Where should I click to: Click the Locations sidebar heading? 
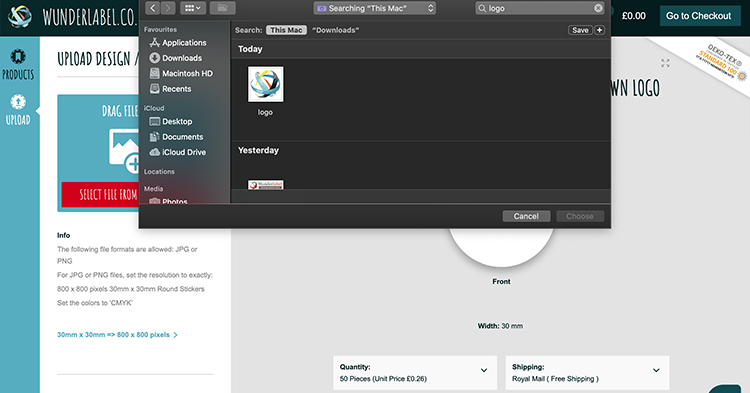point(159,172)
